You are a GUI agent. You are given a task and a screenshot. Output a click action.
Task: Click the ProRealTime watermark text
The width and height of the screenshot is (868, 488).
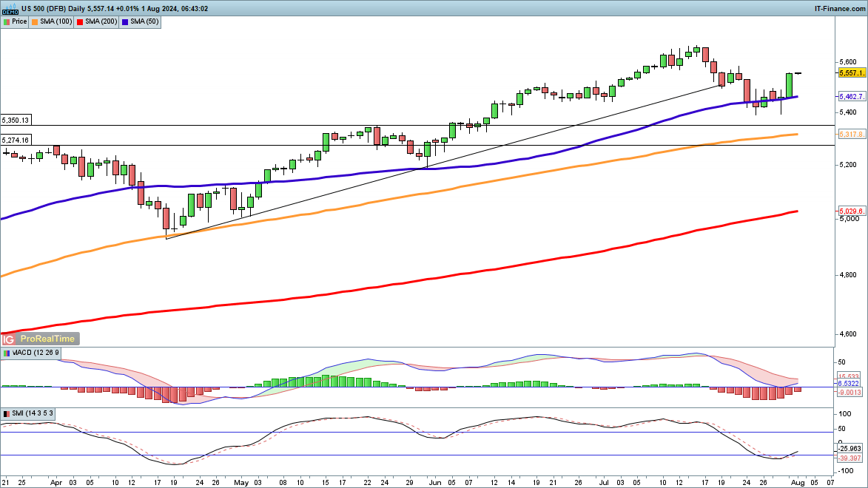[x=47, y=339]
